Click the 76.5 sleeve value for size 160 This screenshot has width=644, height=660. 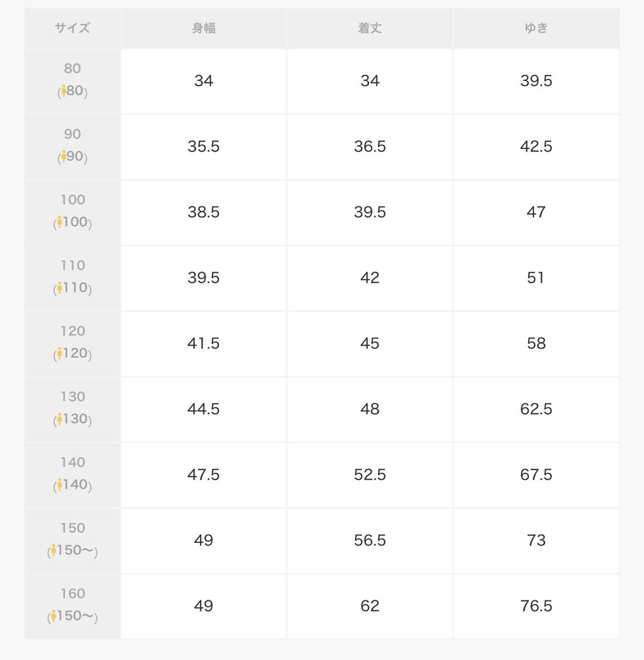[x=536, y=606]
